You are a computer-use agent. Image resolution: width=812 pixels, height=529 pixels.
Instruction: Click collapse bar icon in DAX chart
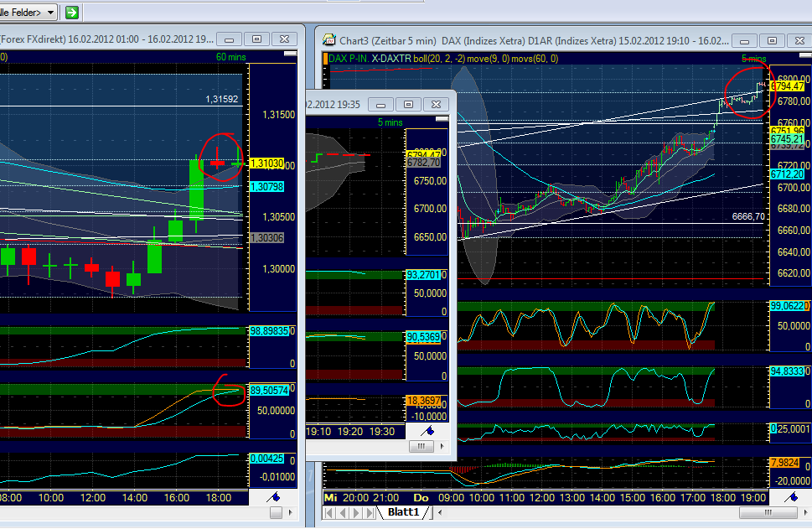(806, 55)
